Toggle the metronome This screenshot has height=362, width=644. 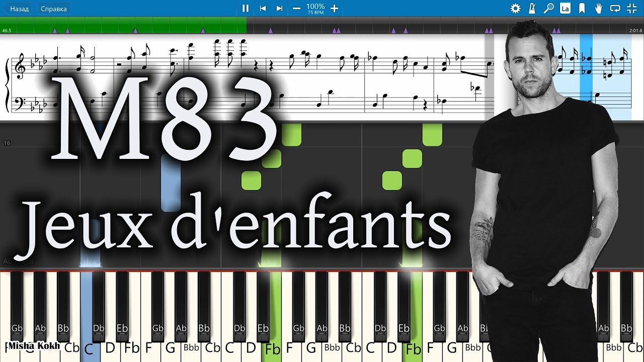click(x=532, y=8)
